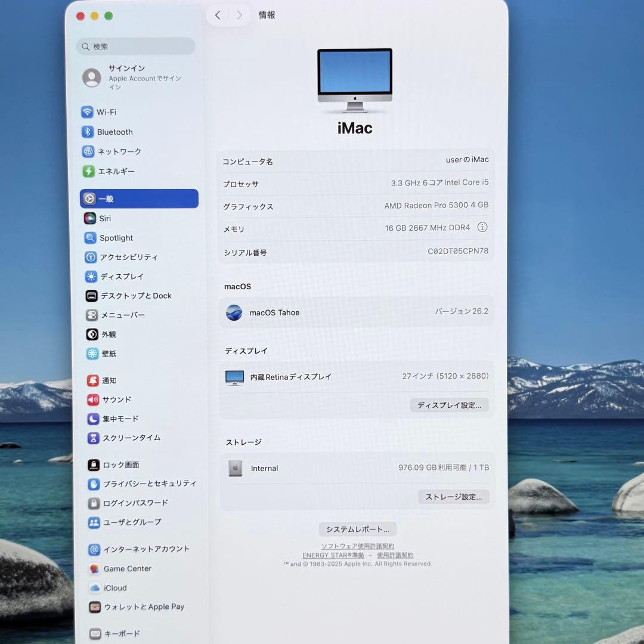Image resolution: width=644 pixels, height=644 pixels.
Task: Click storage text 976.09 GB利用可能 / 1 TB
Action: 444,468
